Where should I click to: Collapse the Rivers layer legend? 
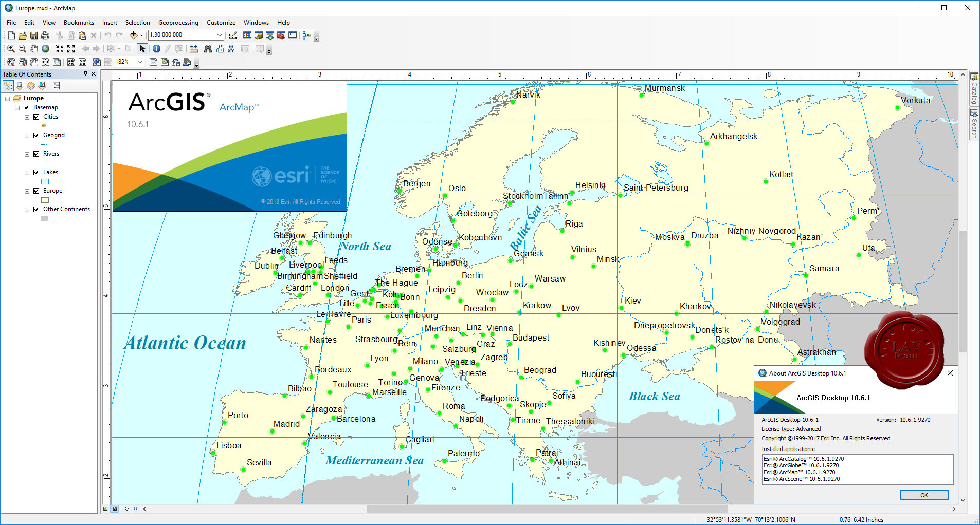[x=27, y=154]
